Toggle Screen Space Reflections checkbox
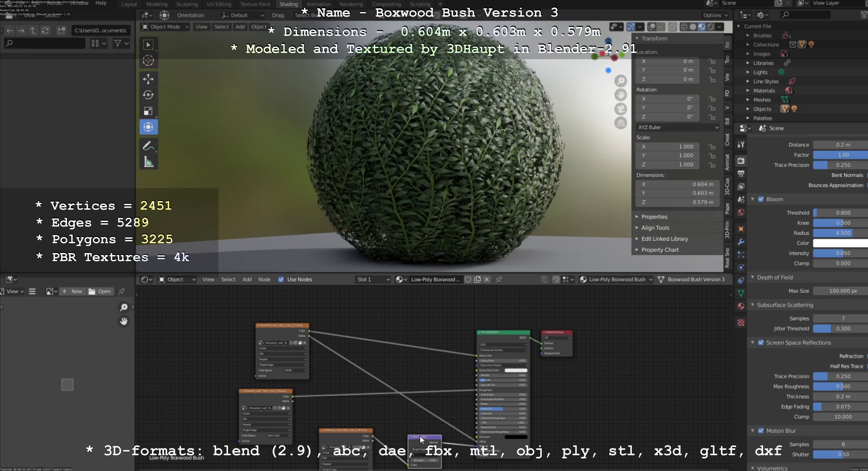Image resolution: width=868 pixels, height=471 pixels. 761,342
